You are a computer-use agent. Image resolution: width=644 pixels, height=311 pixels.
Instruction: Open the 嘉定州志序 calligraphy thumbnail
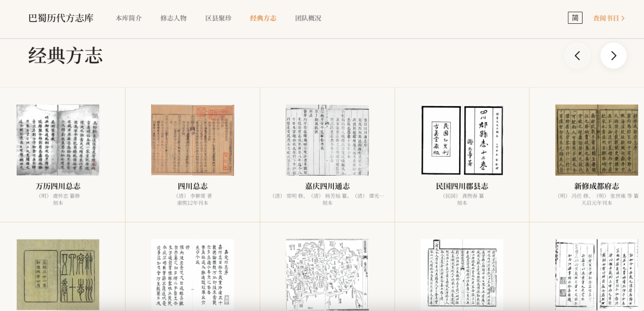point(193,275)
